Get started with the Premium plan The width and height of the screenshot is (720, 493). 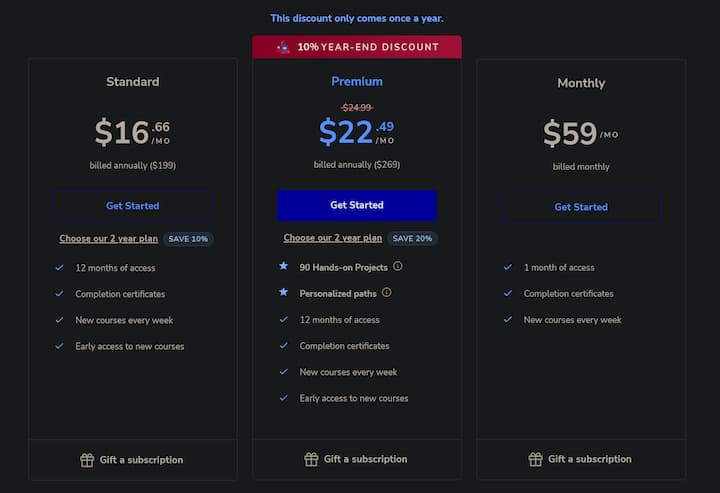click(x=357, y=205)
